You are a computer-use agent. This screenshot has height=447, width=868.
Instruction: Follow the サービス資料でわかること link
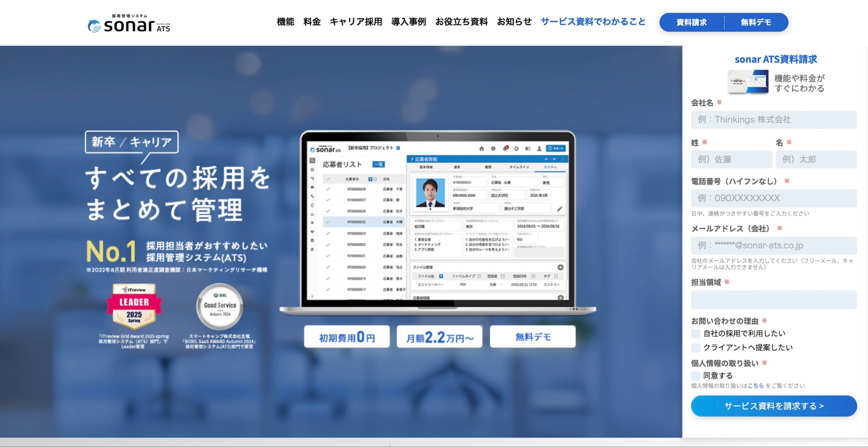pos(593,22)
